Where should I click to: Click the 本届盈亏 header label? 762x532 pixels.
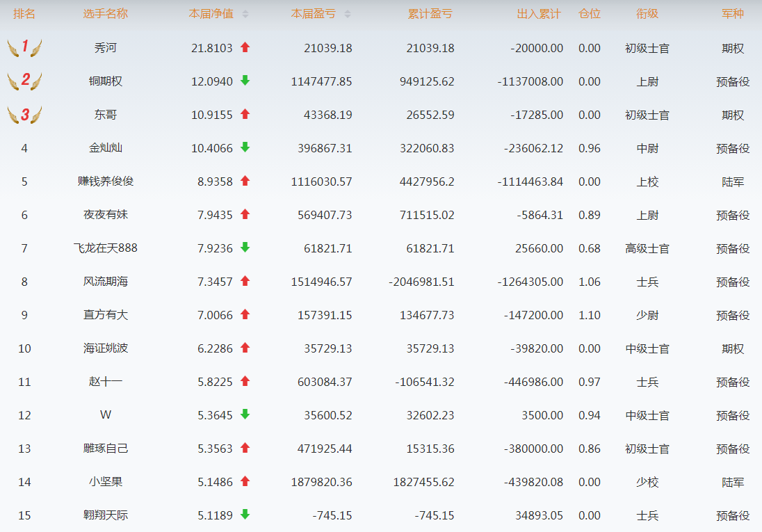point(314,14)
